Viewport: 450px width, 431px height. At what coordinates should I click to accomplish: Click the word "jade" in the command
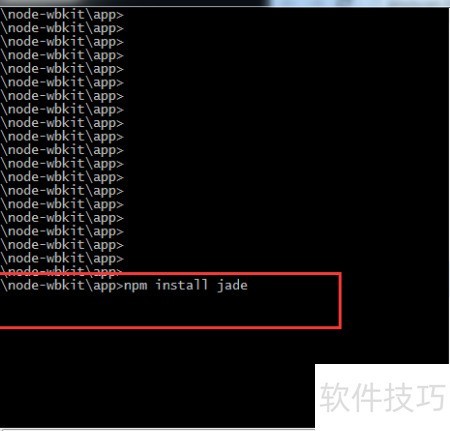coord(232,285)
